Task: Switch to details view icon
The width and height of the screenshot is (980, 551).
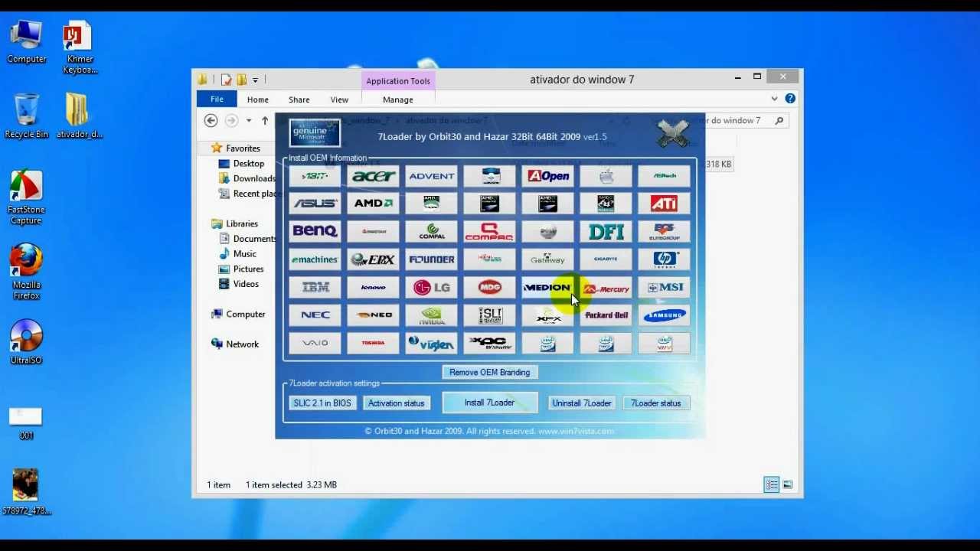Action: coord(772,484)
